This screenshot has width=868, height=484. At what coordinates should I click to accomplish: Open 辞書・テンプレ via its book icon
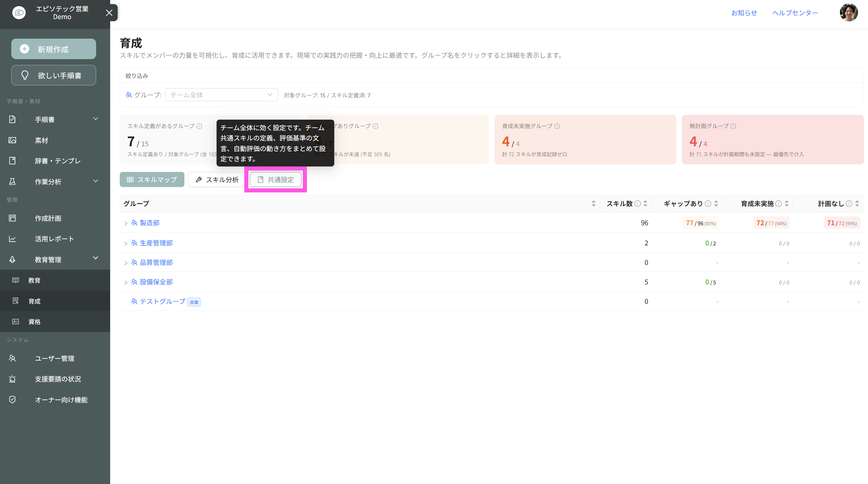tap(12, 161)
